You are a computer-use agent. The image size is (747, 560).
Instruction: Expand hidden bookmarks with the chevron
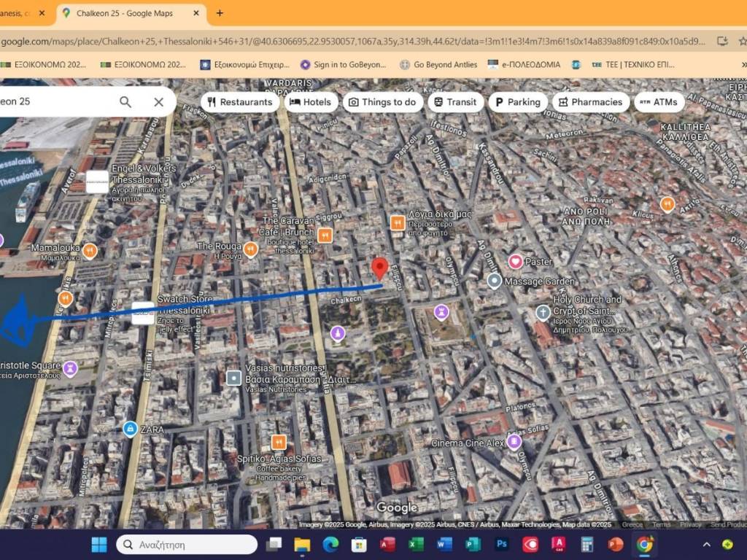pos(743,65)
